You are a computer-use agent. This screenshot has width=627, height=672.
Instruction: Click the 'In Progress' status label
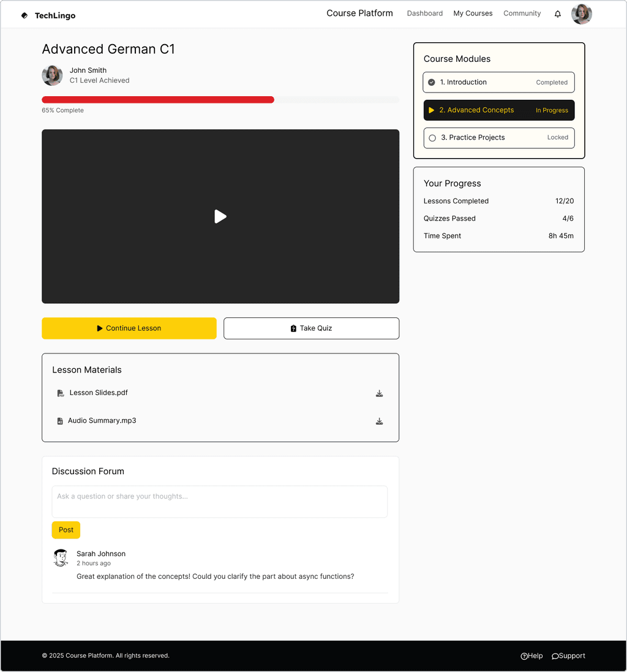552,110
